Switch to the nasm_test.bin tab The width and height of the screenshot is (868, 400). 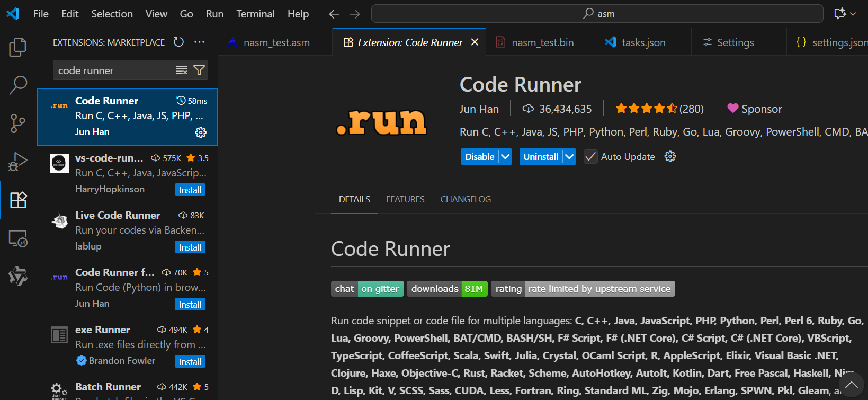[541, 42]
